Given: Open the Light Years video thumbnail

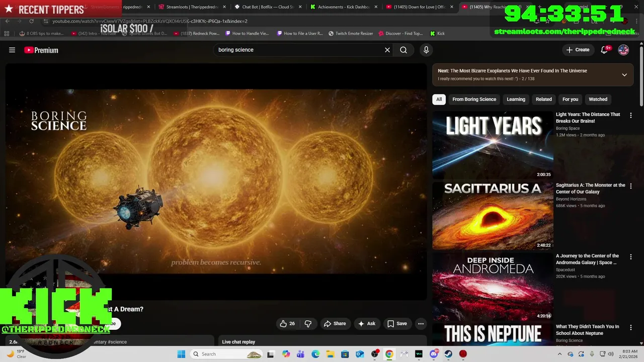Looking at the screenshot, I should pos(493,145).
